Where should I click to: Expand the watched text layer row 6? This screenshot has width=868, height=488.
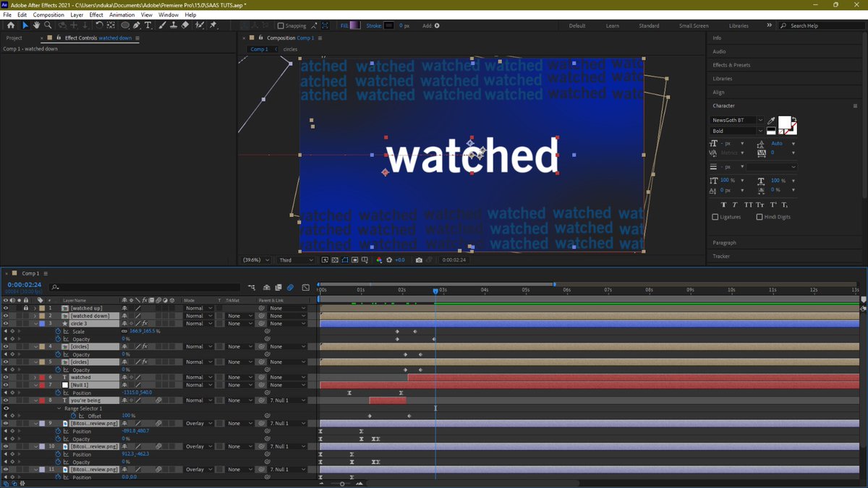35,377
